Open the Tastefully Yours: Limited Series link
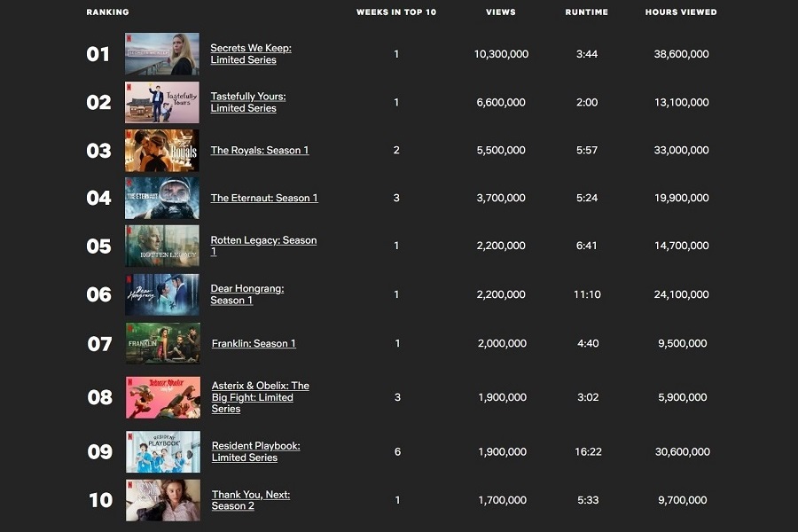 click(248, 102)
